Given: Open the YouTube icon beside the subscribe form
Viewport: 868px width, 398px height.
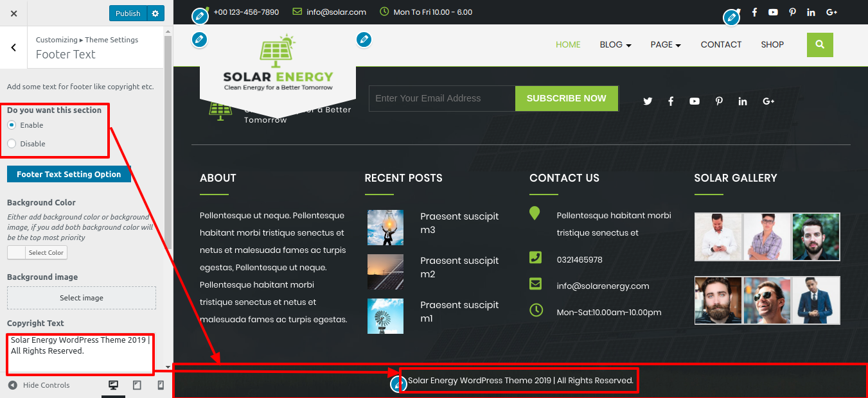Looking at the screenshot, I should pyautogui.click(x=695, y=101).
